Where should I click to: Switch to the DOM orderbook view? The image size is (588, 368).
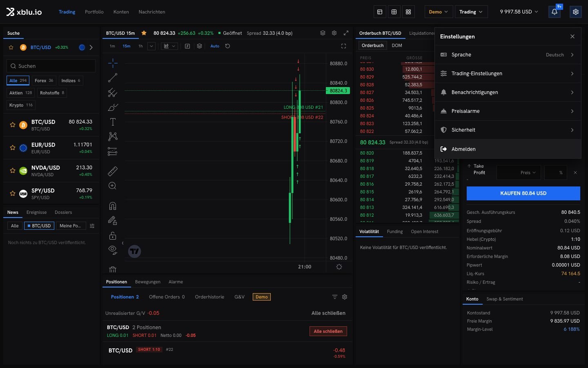397,45
